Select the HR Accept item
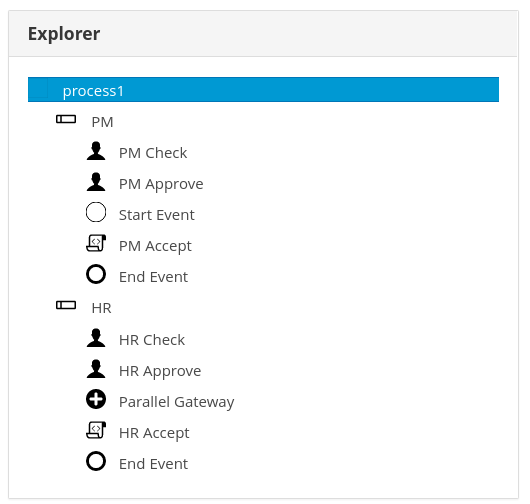This screenshot has width=530, height=504. [154, 433]
